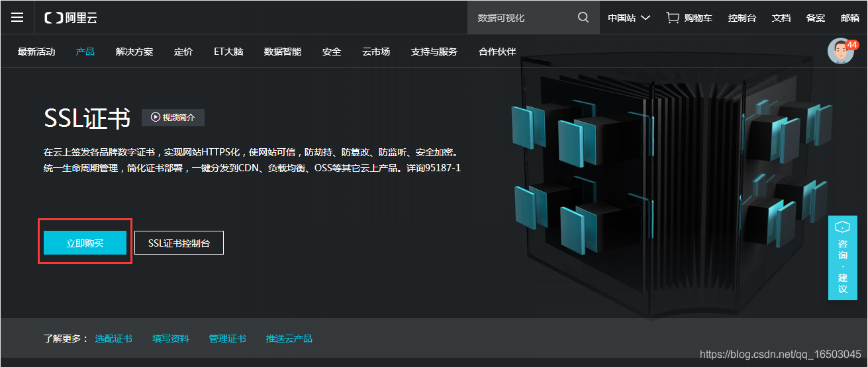The width and height of the screenshot is (868, 367).
Task: Click the SSL证书 heading
Action: [87, 118]
